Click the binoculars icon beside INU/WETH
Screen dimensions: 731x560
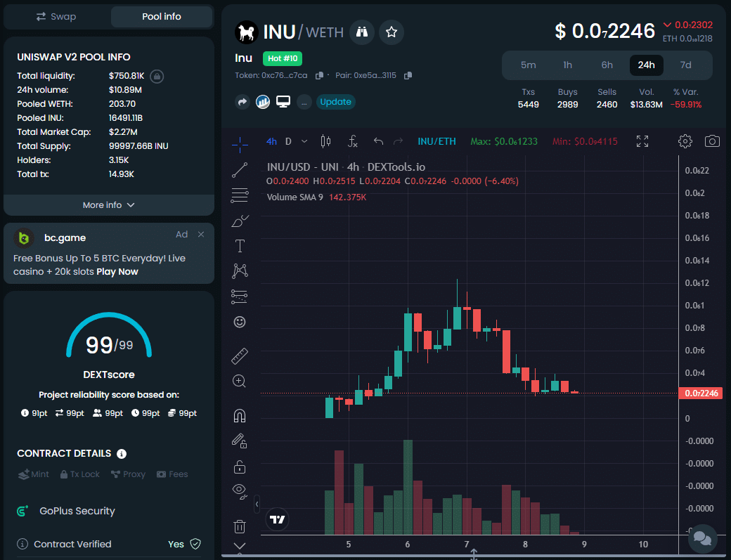point(362,32)
